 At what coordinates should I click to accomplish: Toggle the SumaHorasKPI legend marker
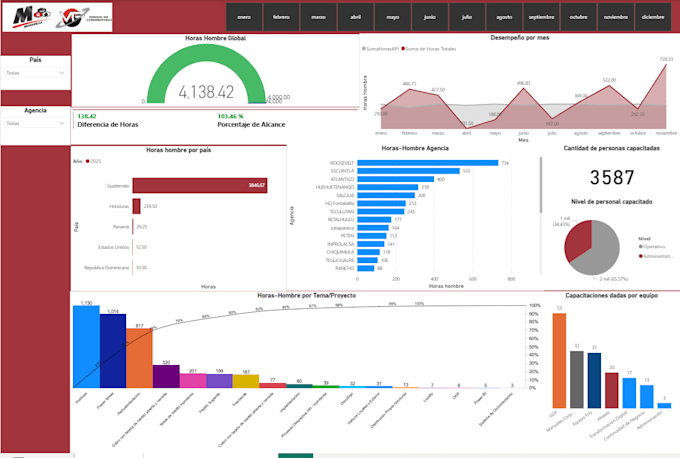[364, 49]
